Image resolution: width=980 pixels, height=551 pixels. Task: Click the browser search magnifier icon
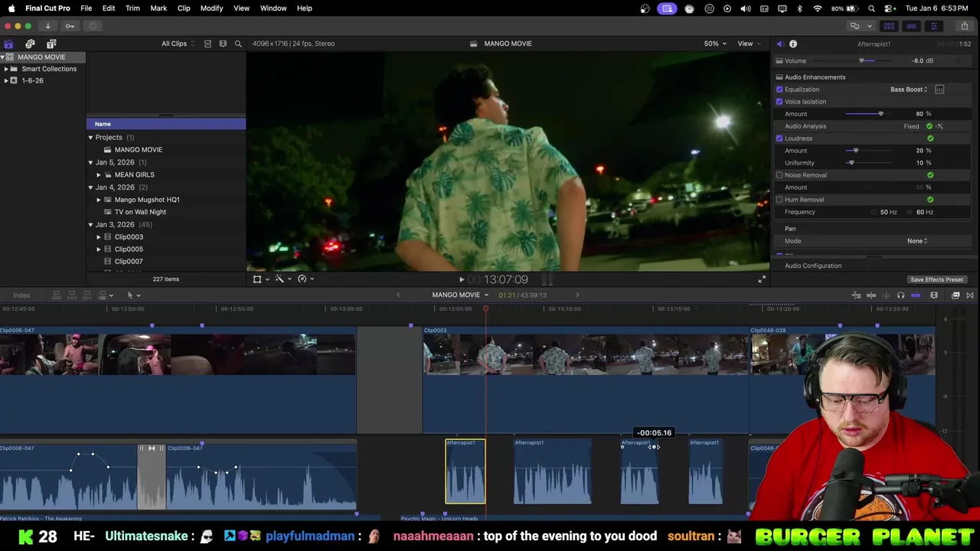click(x=238, y=44)
